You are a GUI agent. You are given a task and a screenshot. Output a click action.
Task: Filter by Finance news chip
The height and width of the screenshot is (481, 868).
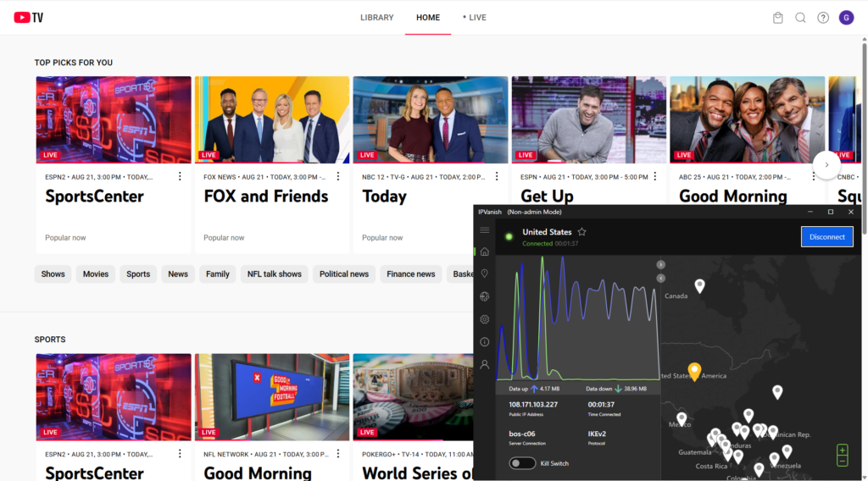(x=411, y=274)
